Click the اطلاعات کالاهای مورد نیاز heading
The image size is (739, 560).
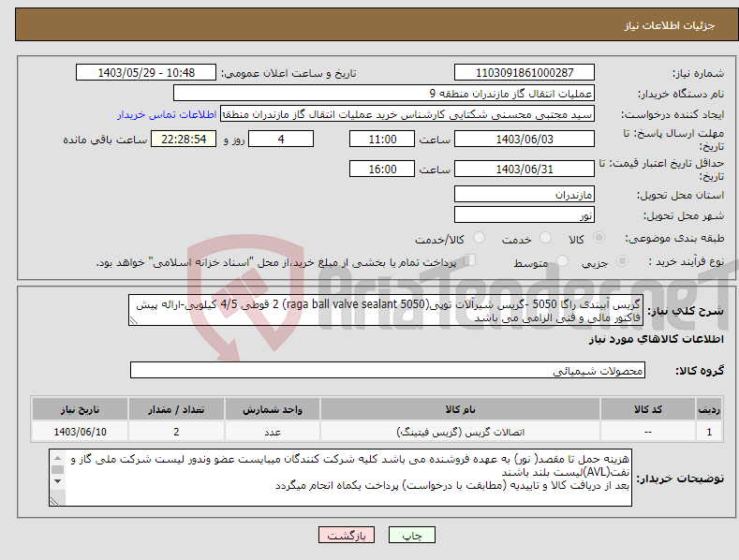coord(656,339)
